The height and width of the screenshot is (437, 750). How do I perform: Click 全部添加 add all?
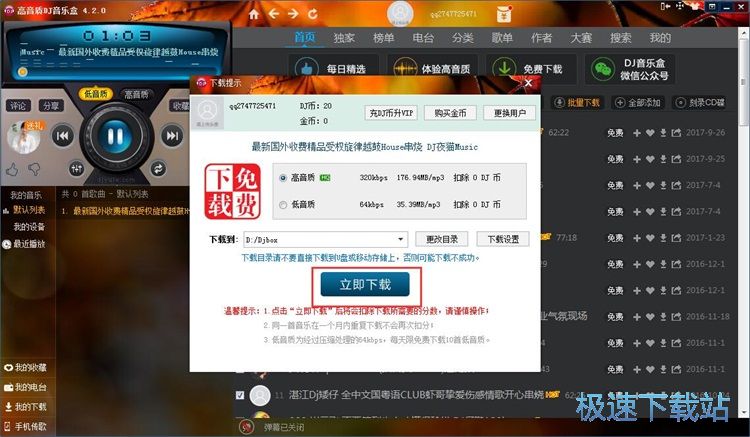pyautogui.click(x=639, y=102)
